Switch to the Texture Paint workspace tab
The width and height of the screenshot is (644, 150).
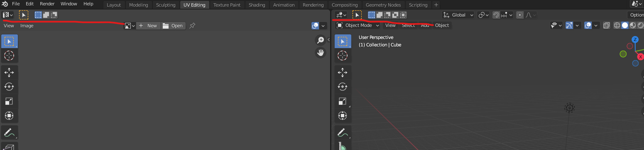pyautogui.click(x=227, y=5)
